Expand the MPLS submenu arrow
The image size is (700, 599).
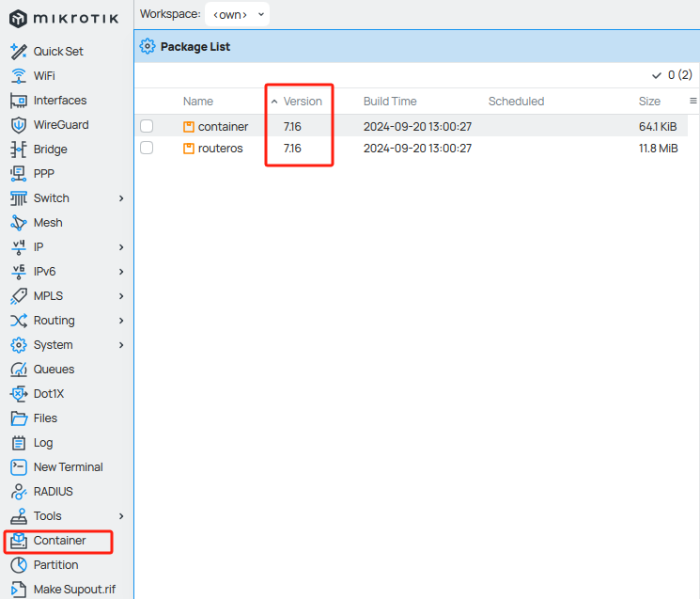tap(121, 296)
